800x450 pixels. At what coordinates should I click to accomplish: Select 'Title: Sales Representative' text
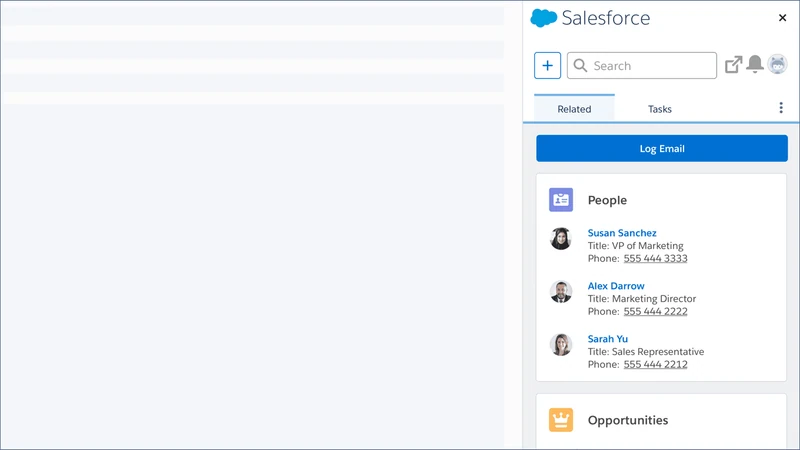pyautogui.click(x=646, y=352)
